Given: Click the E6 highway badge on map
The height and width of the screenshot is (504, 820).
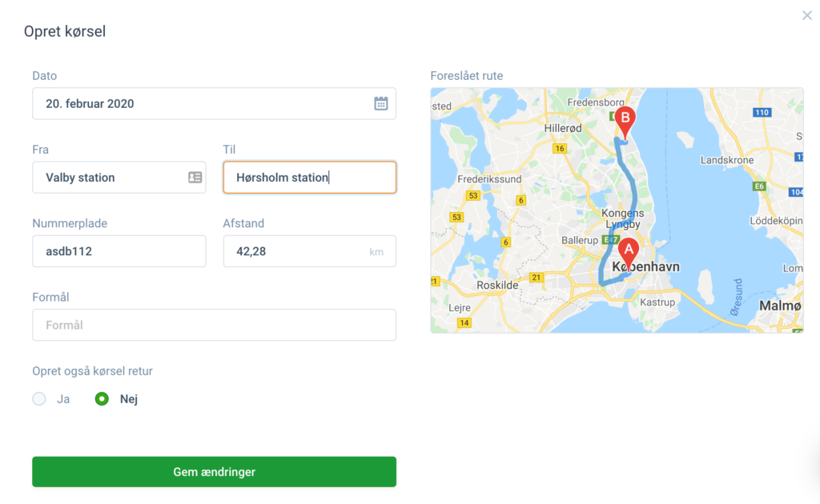Looking at the screenshot, I should pos(759,186).
